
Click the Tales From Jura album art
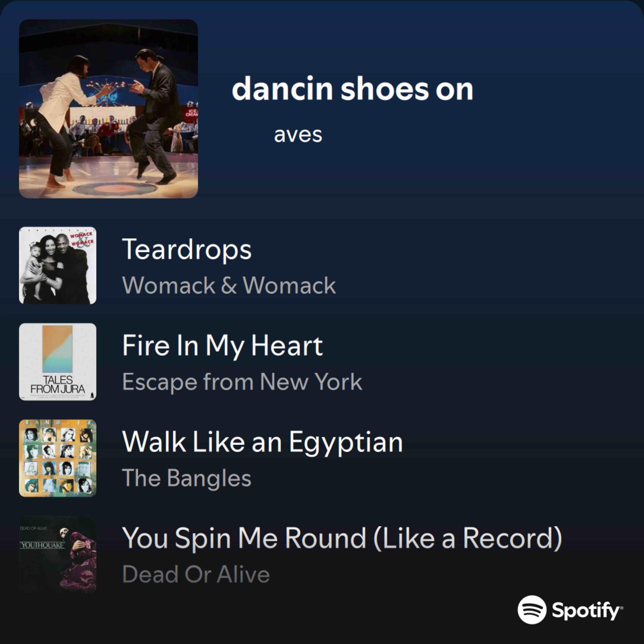pyautogui.click(x=58, y=362)
